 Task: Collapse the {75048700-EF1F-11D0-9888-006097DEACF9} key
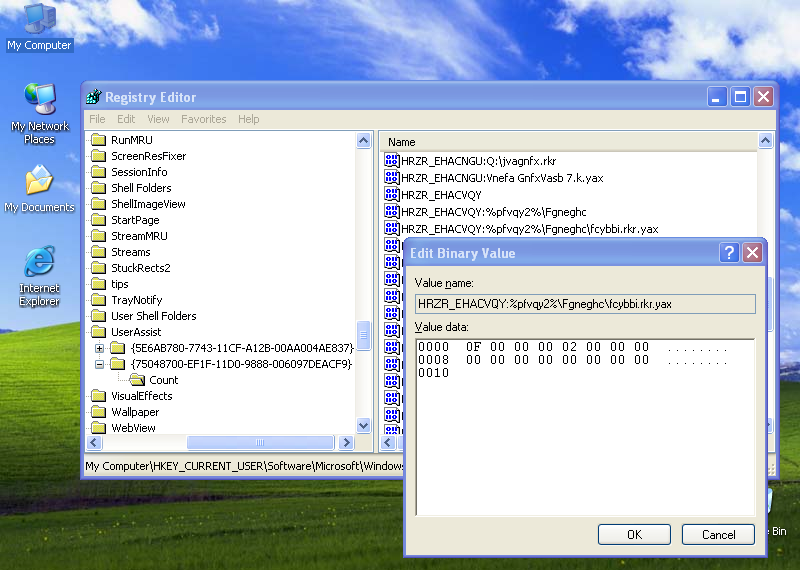pyautogui.click(x=99, y=364)
